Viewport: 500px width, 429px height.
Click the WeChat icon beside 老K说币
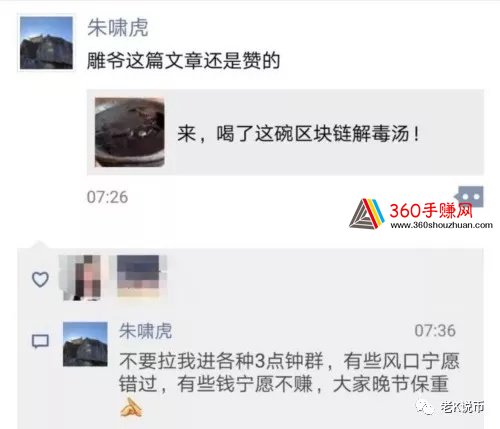tap(425, 407)
